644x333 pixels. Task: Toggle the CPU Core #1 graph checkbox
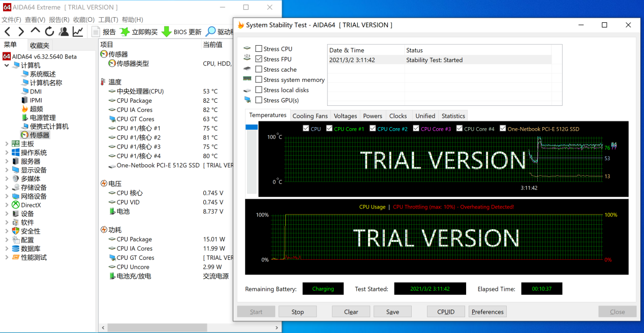coord(329,129)
